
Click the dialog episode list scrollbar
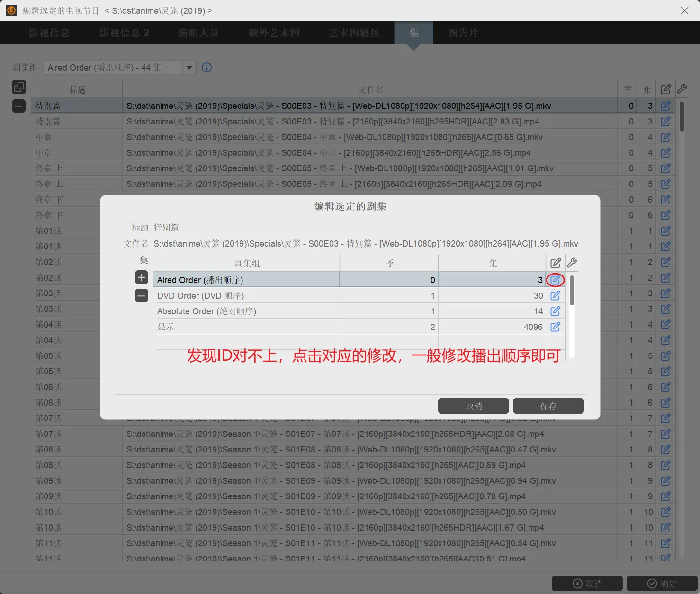[572, 291]
